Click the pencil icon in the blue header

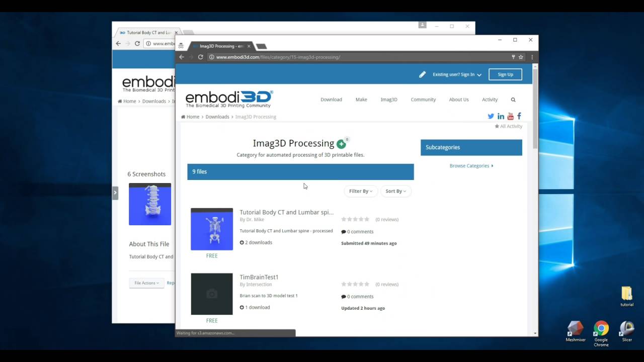[x=422, y=74]
